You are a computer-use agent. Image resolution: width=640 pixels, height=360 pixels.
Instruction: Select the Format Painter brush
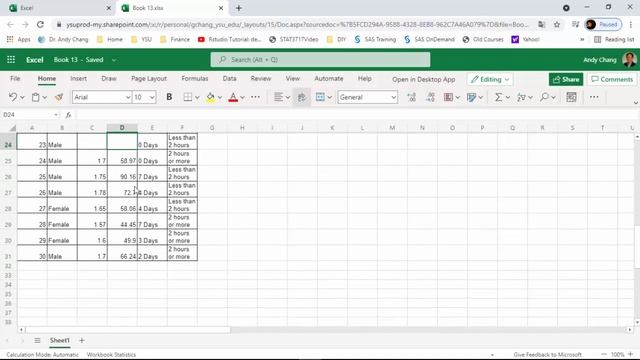pos(59,97)
